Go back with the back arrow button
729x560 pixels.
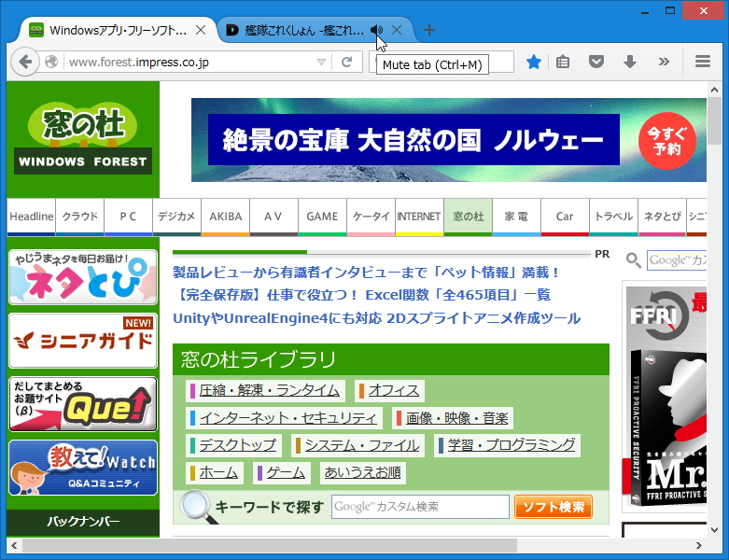tap(25, 62)
